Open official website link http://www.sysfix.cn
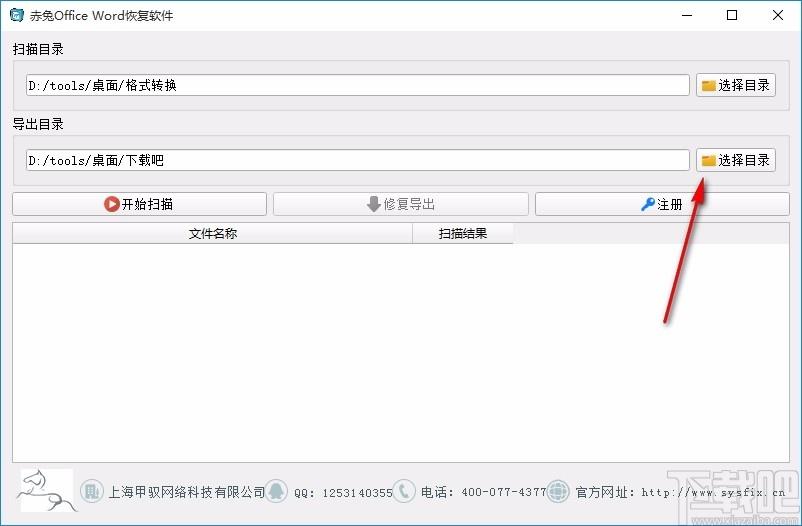Image resolution: width=802 pixels, height=526 pixels. (x=713, y=492)
